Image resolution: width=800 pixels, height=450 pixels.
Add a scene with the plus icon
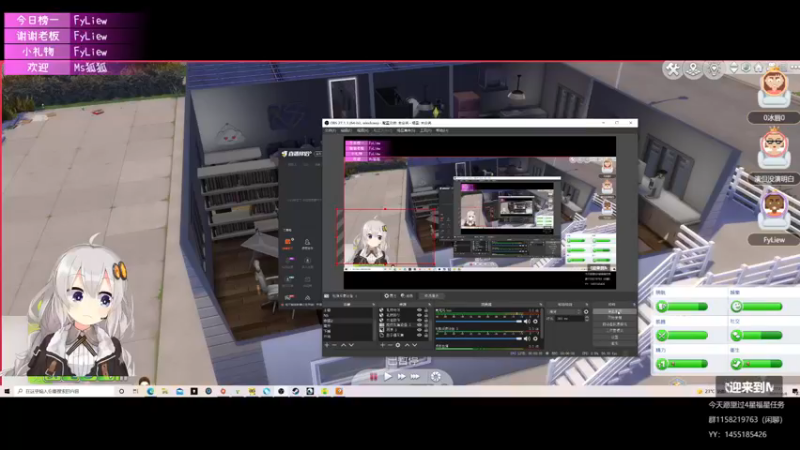click(327, 345)
